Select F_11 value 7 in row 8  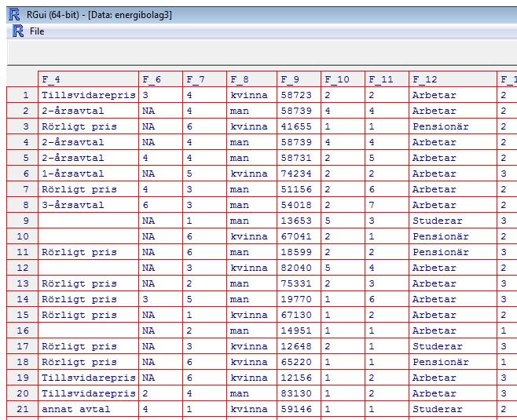click(387, 205)
